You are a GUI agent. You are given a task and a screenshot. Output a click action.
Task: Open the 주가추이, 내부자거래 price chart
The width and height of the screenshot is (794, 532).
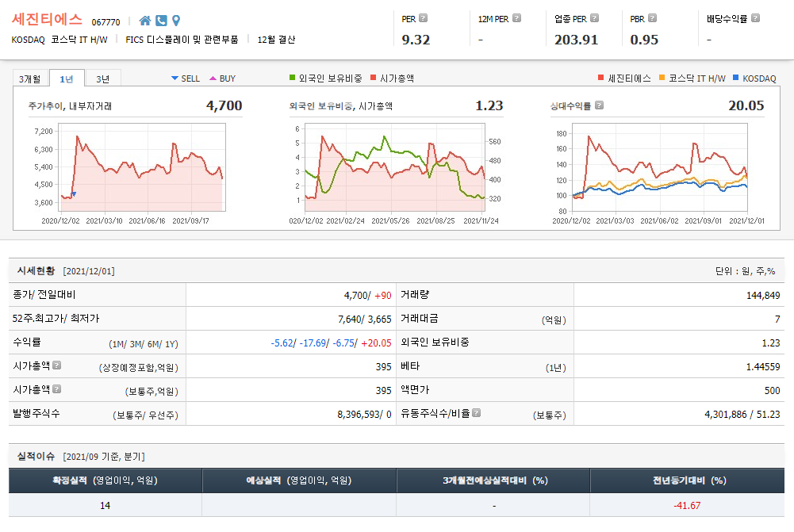click(142, 167)
